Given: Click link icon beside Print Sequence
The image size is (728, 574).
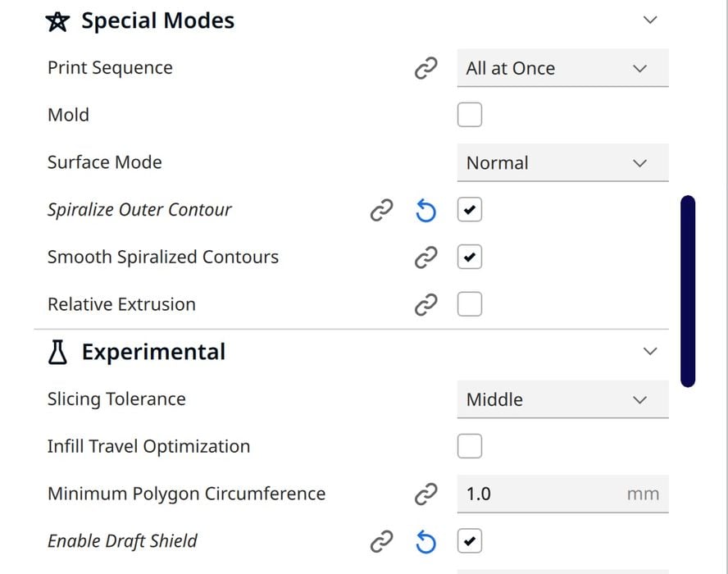Looking at the screenshot, I should pos(425,69).
